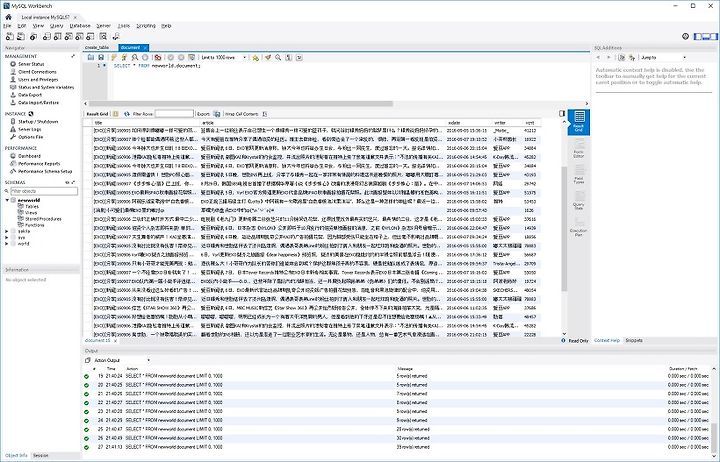This screenshot has width=720, height=462.
Task: Open SQL script file icon in main toolbar
Action: coord(21,36)
